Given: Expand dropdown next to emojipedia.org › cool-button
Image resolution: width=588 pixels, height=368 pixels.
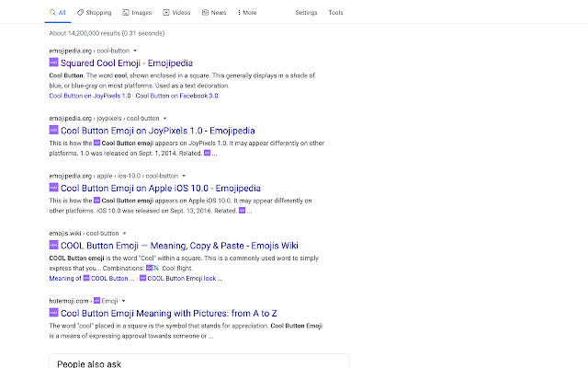Looking at the screenshot, I should 135,51.
